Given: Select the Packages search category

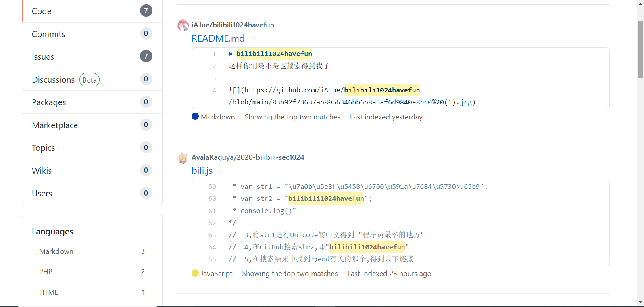Looking at the screenshot, I should (x=92, y=102).
